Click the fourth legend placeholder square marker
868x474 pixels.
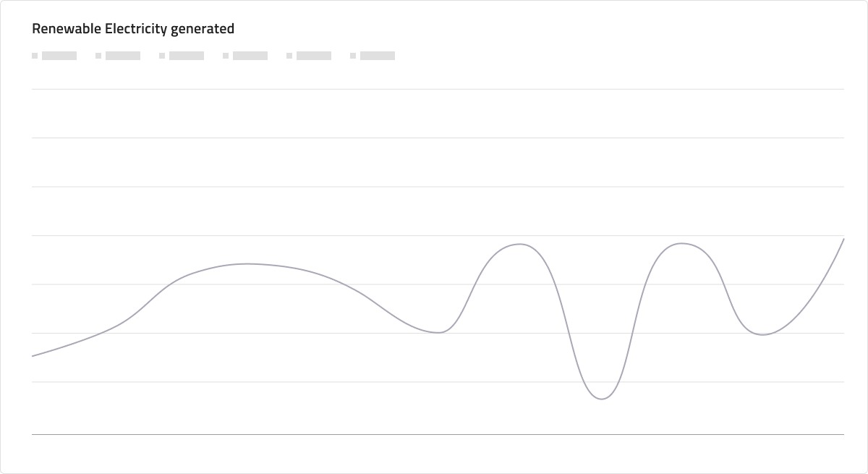point(226,56)
